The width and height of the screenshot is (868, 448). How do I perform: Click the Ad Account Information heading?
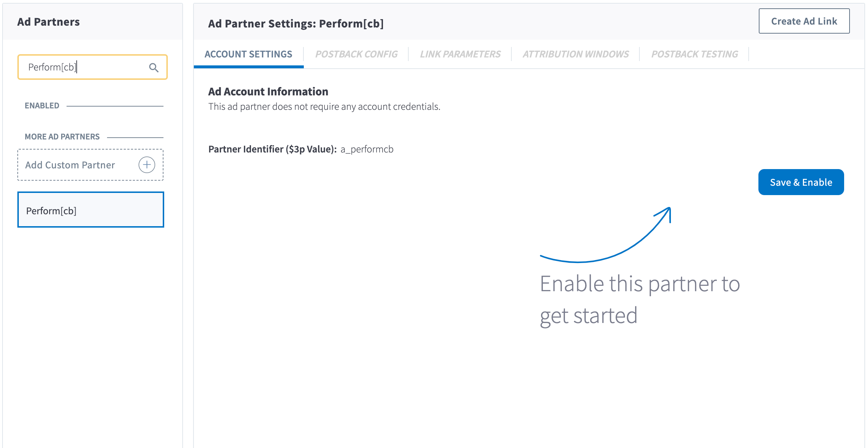[268, 92]
